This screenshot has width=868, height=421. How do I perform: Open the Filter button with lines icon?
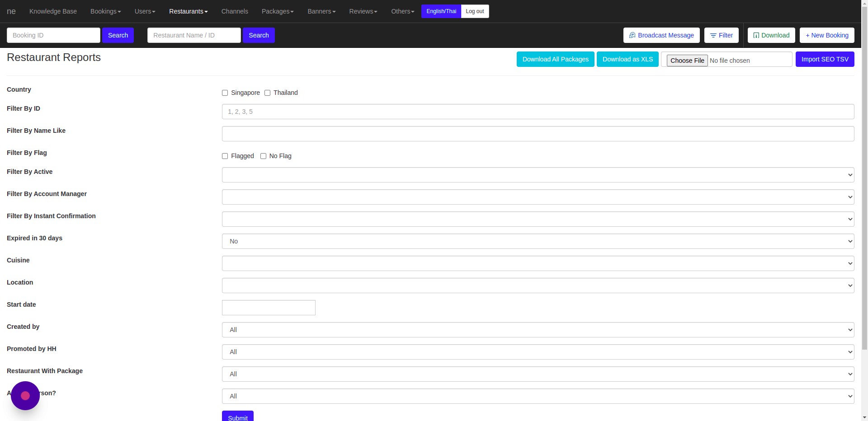point(721,35)
